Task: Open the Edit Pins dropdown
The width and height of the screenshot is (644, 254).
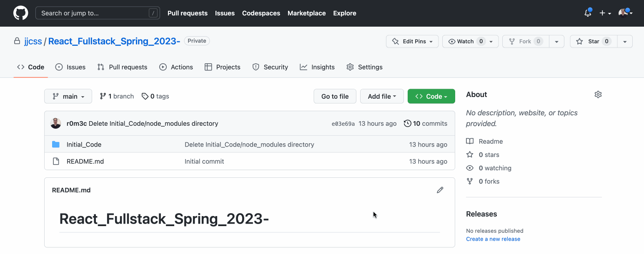Action: pos(412,41)
